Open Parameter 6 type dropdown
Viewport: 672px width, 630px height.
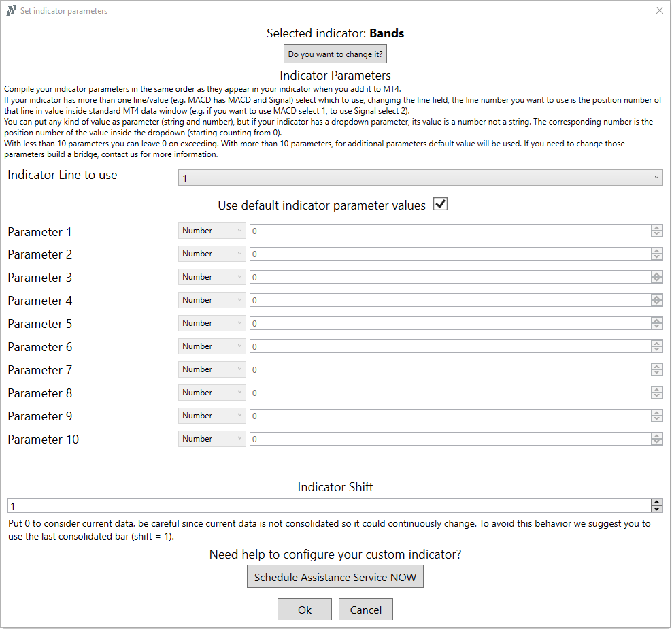212,346
